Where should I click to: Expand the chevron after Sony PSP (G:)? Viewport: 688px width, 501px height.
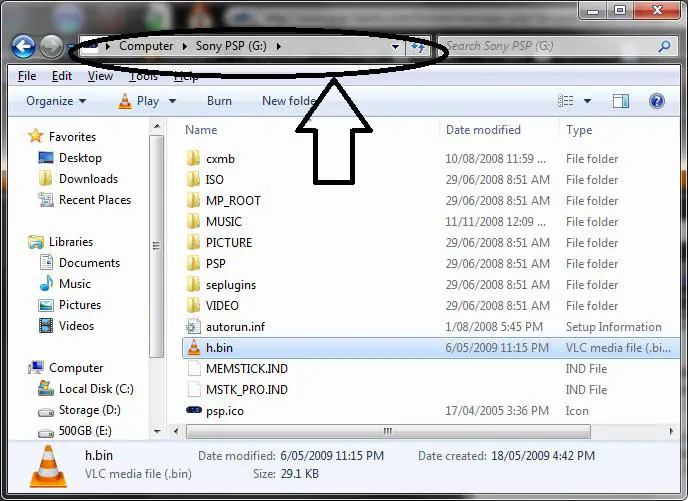pos(279,46)
